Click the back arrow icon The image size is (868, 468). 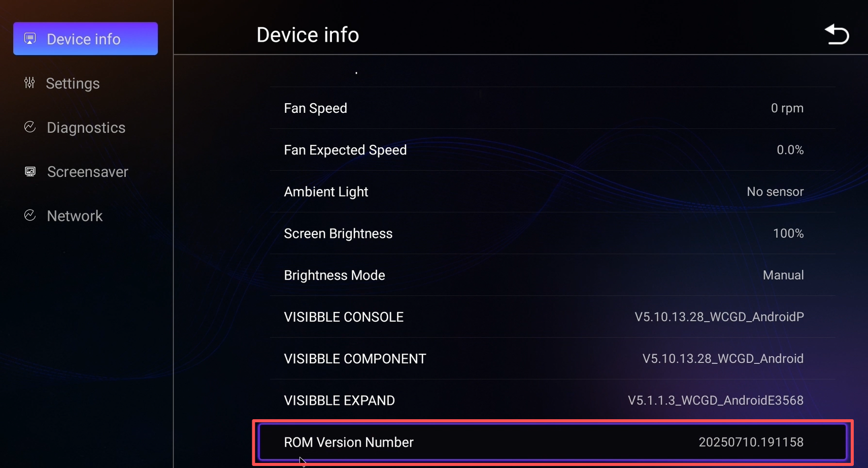837,35
